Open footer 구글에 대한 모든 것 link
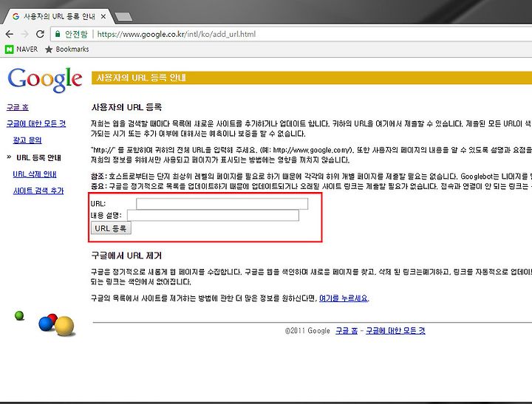532x404 pixels. point(395,330)
